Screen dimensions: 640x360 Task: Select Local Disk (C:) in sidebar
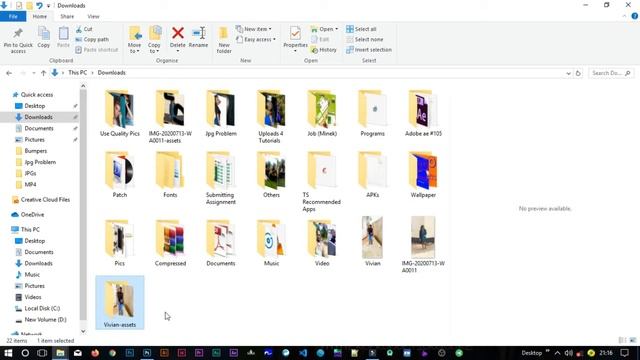point(42,309)
